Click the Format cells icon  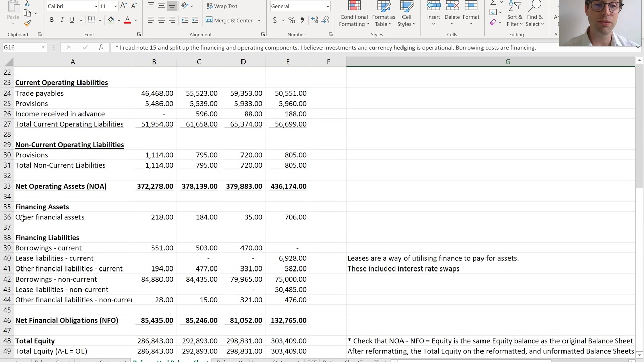(x=471, y=6)
